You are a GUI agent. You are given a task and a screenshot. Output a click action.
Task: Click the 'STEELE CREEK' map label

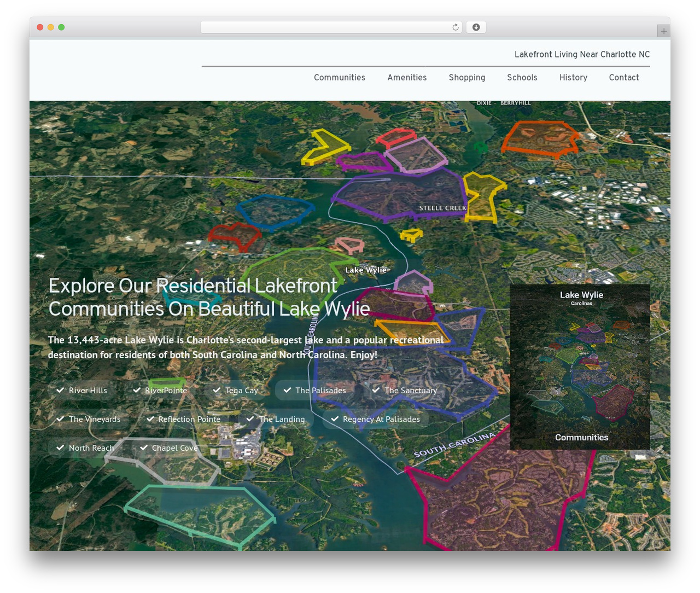pos(442,208)
